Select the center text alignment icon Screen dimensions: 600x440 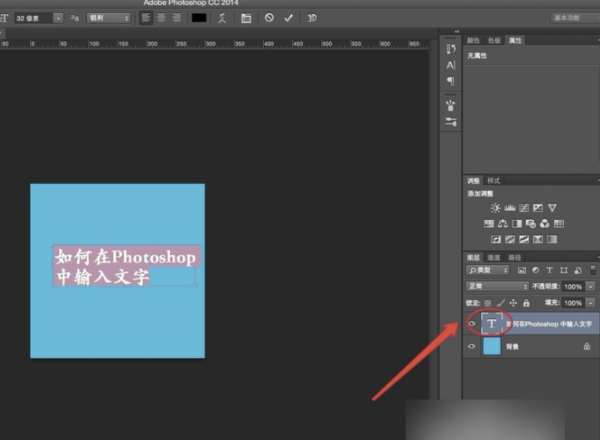click(162, 18)
